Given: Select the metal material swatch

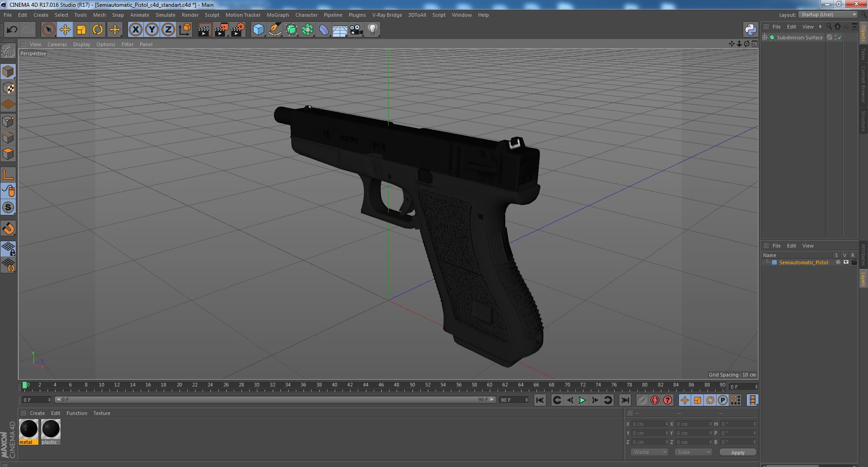Looking at the screenshot, I should [x=28, y=432].
